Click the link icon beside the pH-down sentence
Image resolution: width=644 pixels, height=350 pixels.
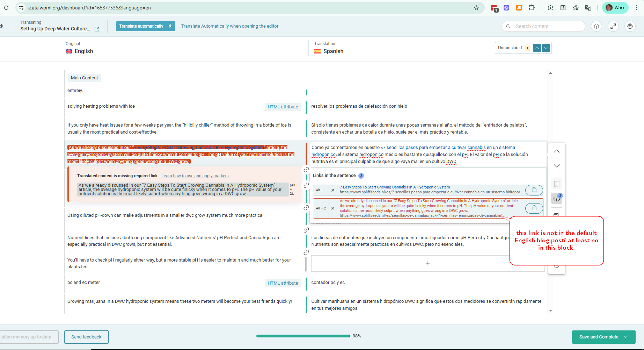tap(306, 208)
